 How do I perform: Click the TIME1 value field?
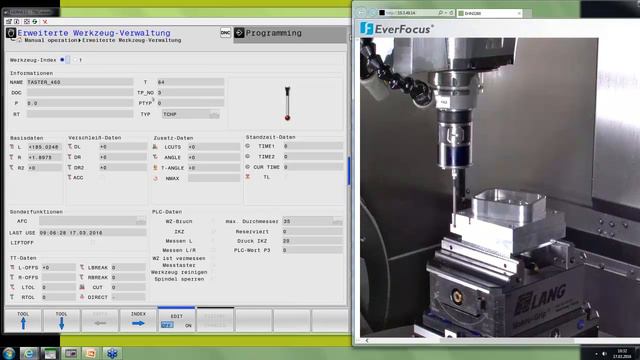point(313,146)
